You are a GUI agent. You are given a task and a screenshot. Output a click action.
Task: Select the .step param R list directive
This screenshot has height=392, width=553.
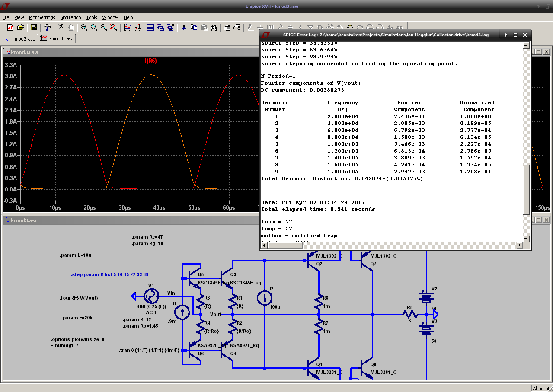tap(109, 274)
